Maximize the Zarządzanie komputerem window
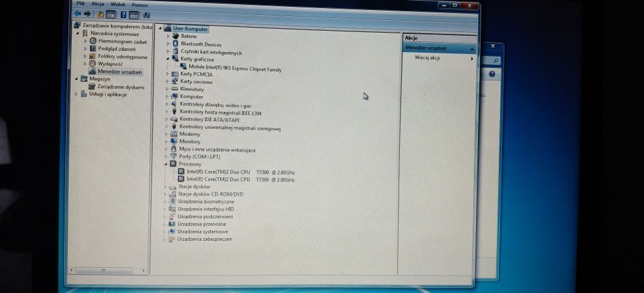Screen dimensions: 644x293 (455, 5)
